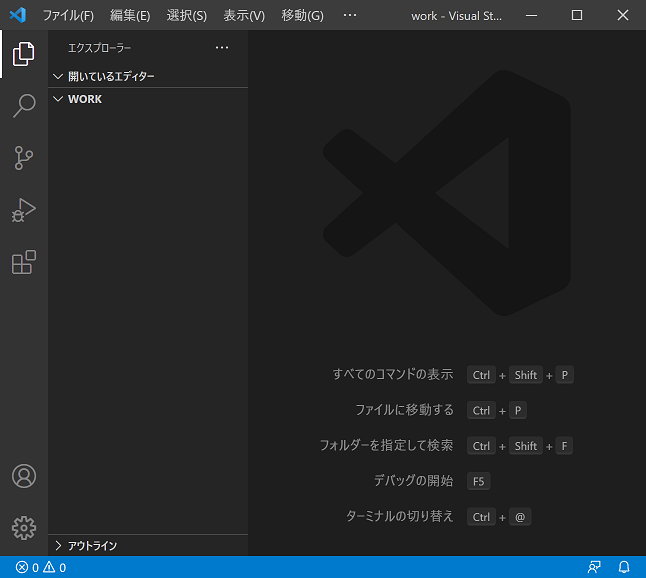Open the 選択(S) menu
Image resolution: width=646 pixels, height=578 pixels.
187,16
